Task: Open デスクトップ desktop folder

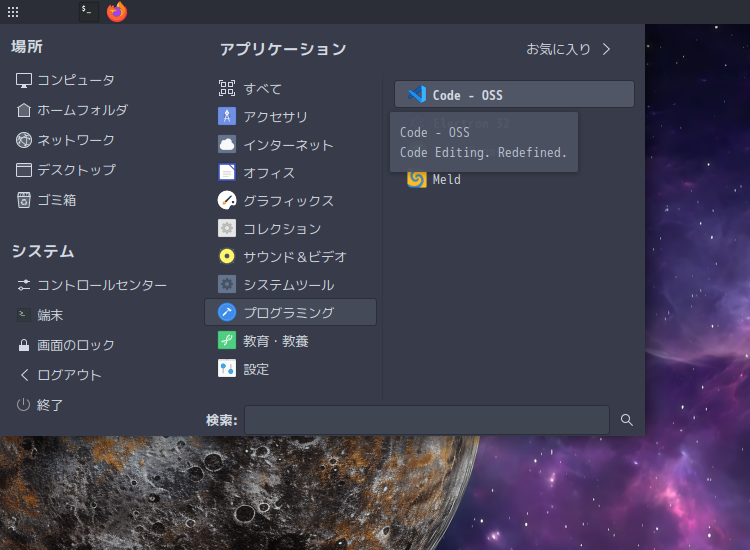Action: tap(66, 170)
